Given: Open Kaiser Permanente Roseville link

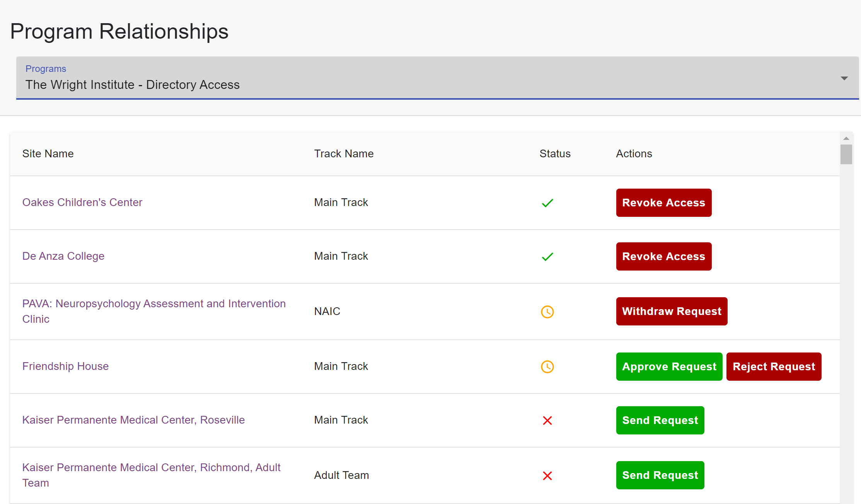Looking at the screenshot, I should tap(133, 420).
